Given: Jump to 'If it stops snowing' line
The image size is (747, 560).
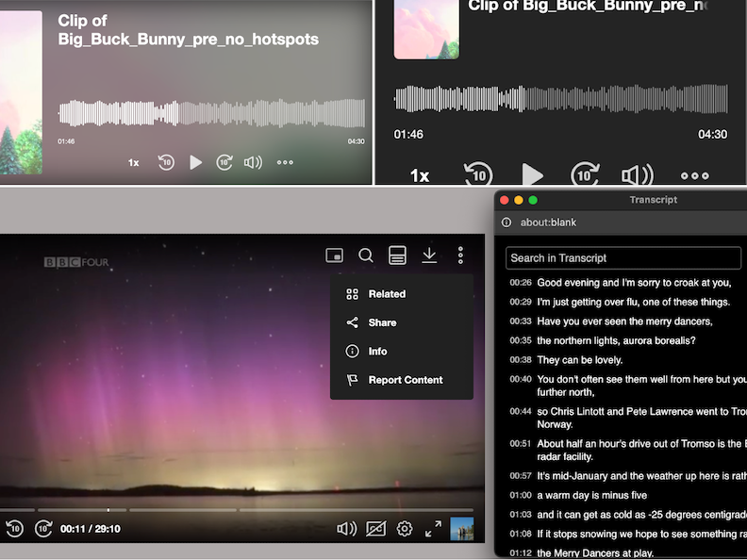Looking at the screenshot, I should coord(628,534).
